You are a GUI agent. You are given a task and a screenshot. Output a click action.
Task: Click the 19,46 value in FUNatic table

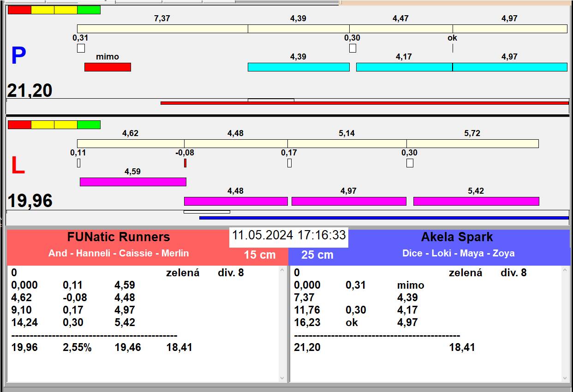tap(128, 348)
